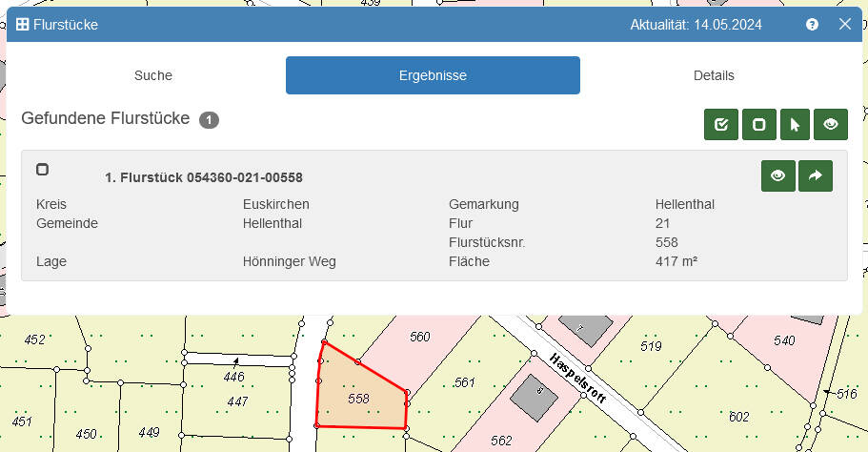868x452 pixels.
Task: Click parcel 447 on the map
Action: pos(236,401)
